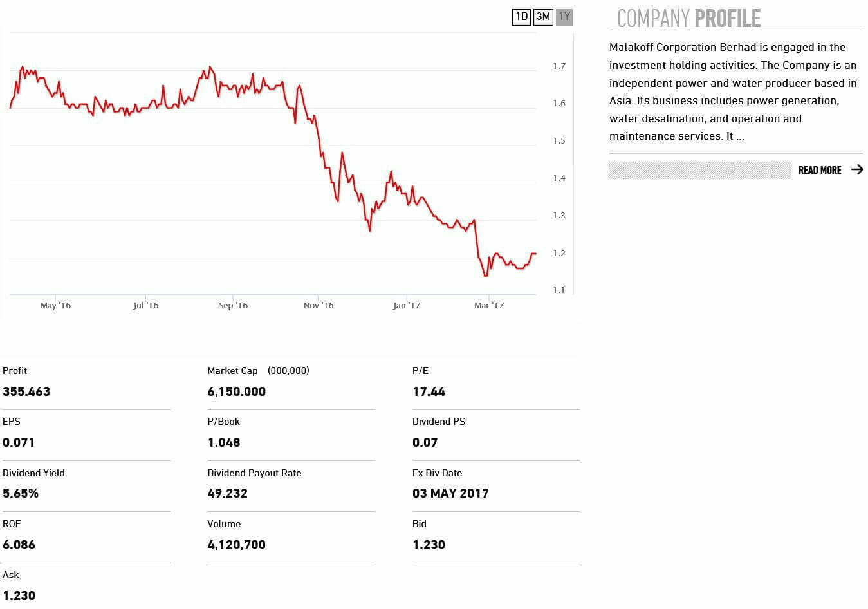Click the Mar '17 axis label

489,305
